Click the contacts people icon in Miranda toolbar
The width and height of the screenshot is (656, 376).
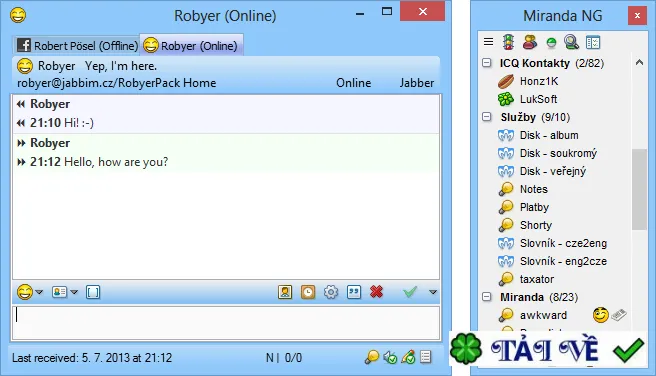(x=530, y=42)
